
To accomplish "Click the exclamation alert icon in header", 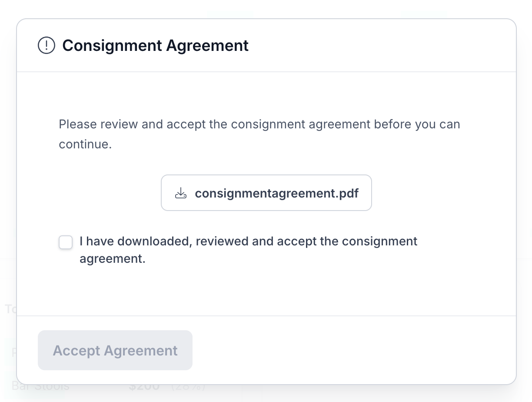I will point(47,45).
